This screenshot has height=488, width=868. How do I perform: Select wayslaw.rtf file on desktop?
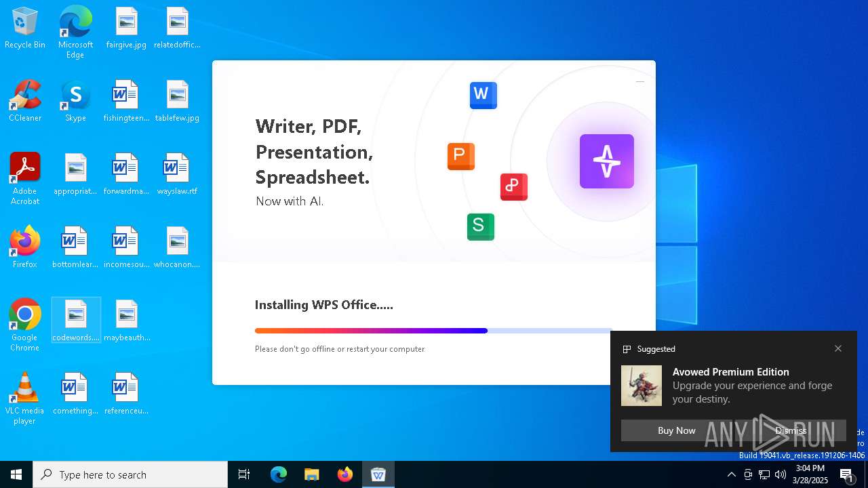coord(177,175)
